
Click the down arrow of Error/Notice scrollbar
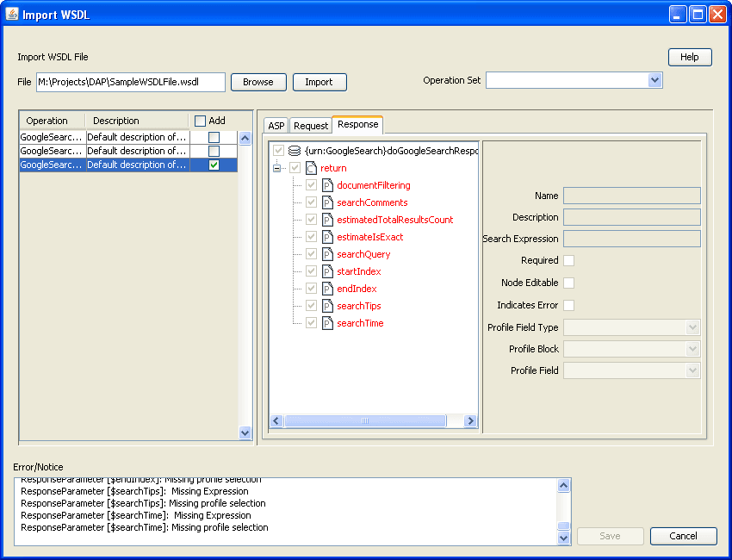(x=563, y=538)
